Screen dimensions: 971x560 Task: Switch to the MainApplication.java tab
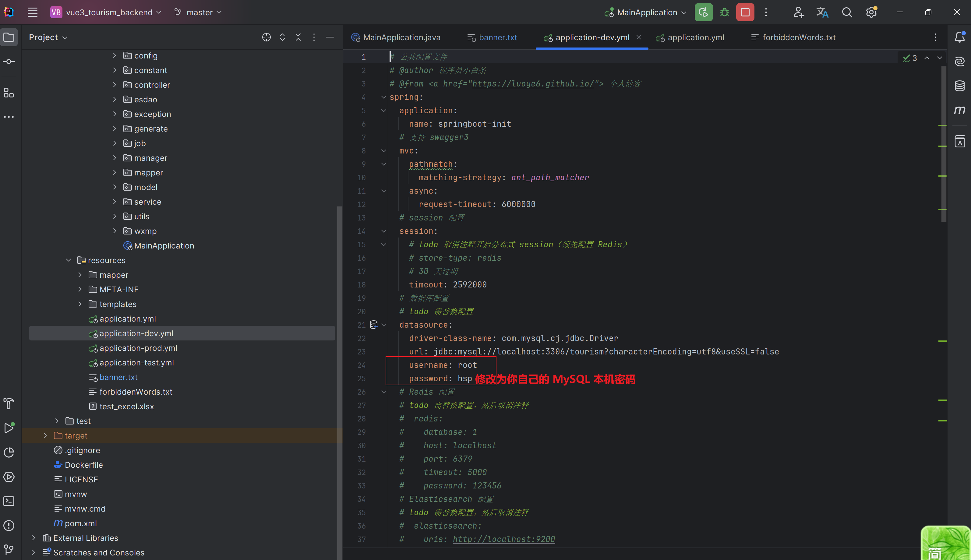(x=401, y=37)
